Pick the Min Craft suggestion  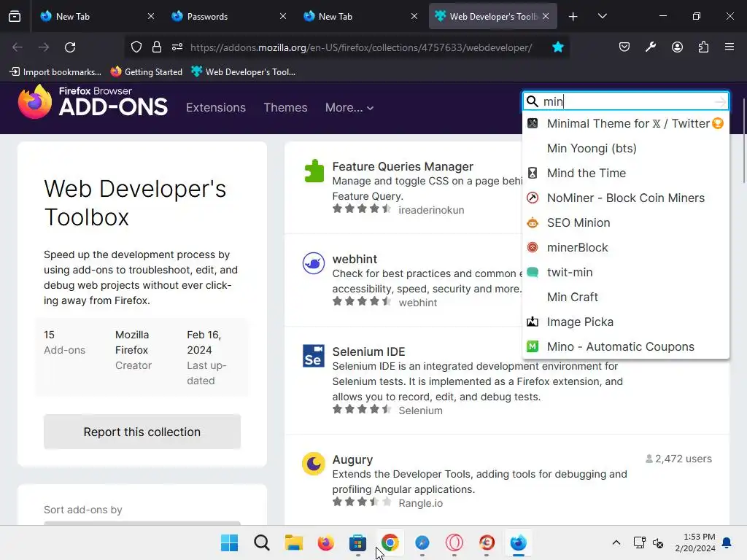pos(625,297)
